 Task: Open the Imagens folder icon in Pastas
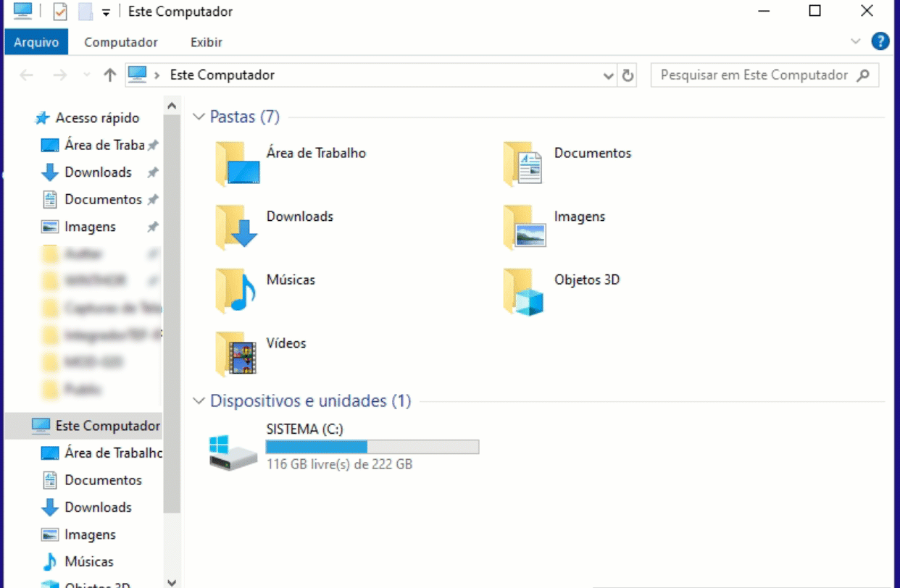pos(525,227)
